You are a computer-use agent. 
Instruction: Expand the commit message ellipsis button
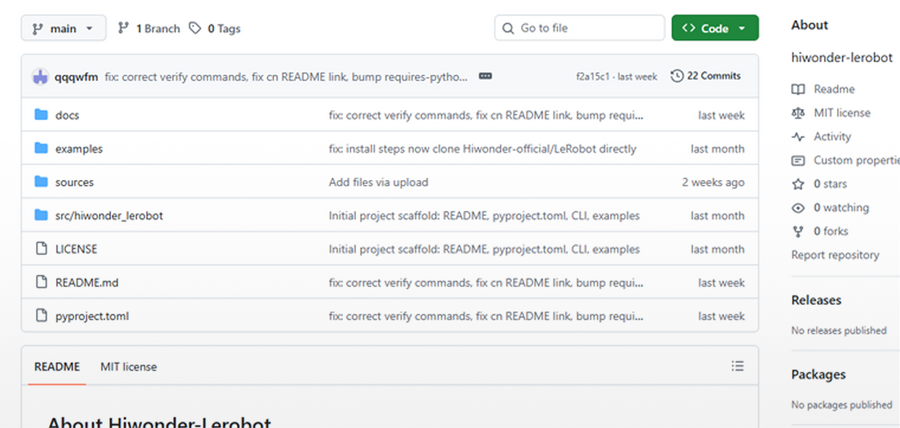click(x=485, y=76)
